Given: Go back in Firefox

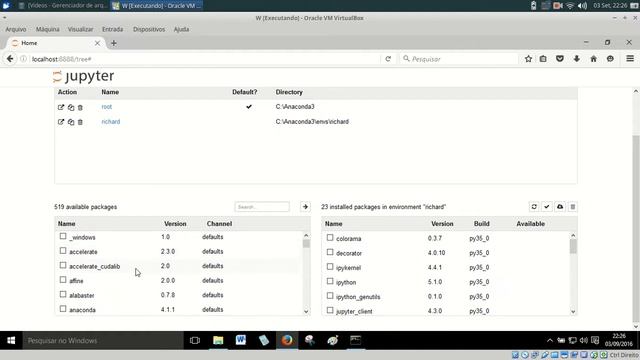Looking at the screenshot, I should click(x=10, y=59).
